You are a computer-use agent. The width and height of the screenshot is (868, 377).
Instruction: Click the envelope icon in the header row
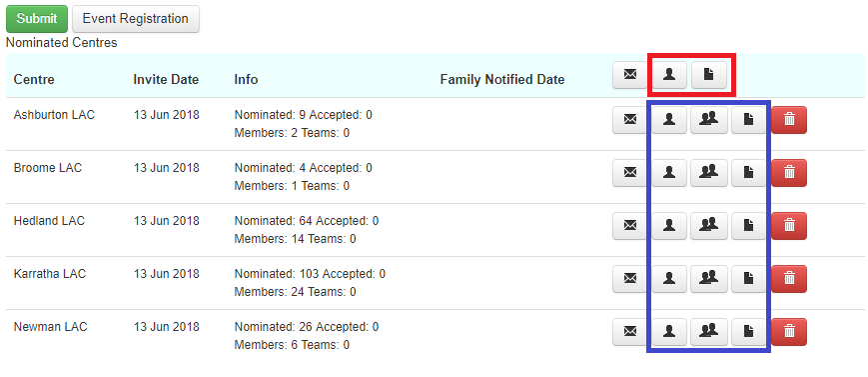pyautogui.click(x=630, y=74)
